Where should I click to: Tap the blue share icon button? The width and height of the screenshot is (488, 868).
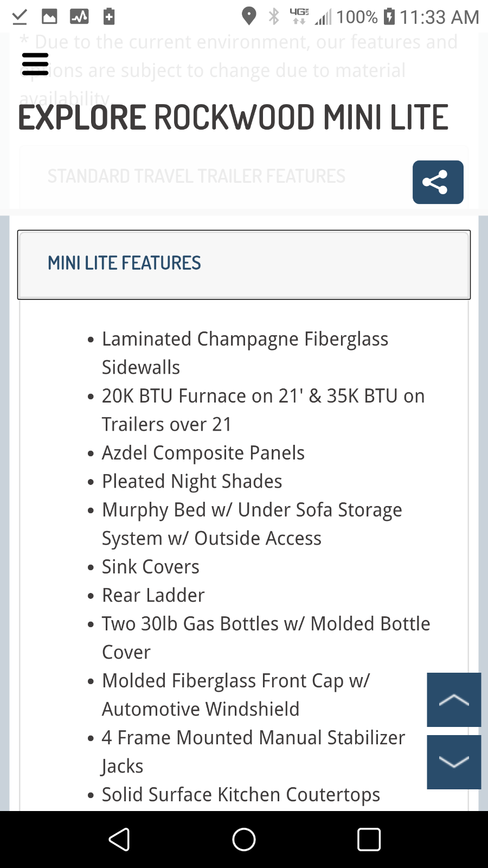click(438, 182)
